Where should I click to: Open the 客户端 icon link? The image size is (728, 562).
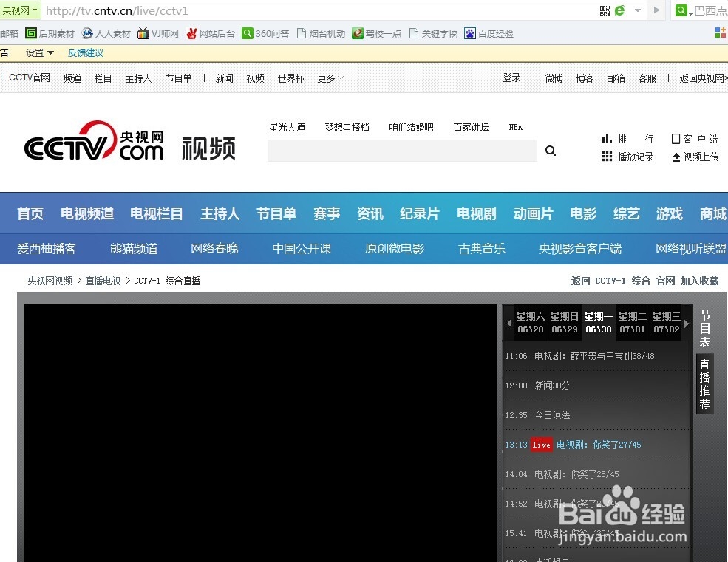[x=695, y=139]
